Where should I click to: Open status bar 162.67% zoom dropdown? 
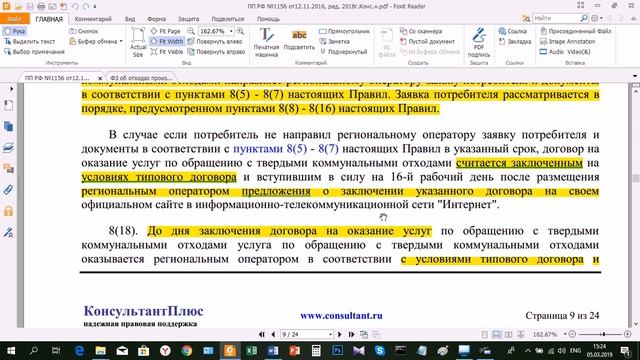[565, 334]
